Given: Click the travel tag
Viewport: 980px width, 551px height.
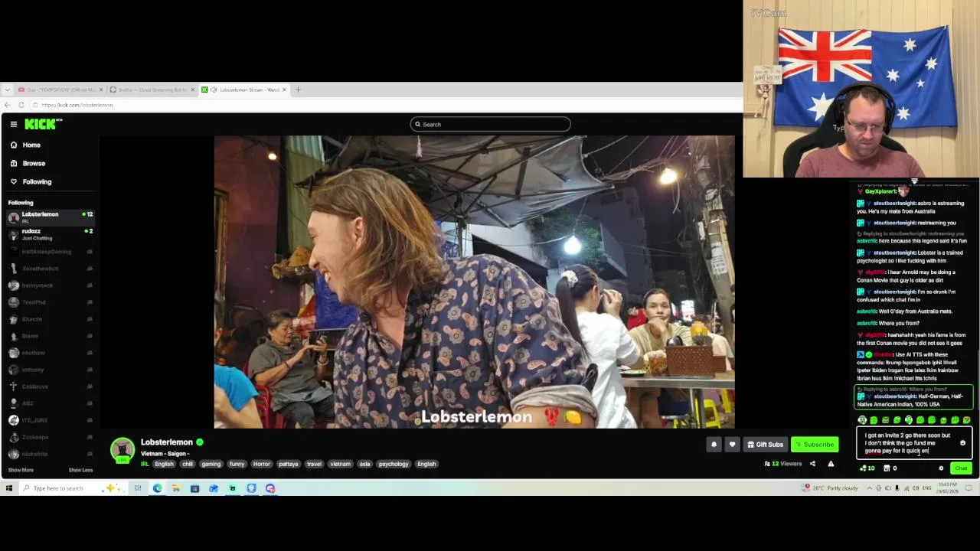Looking at the screenshot, I should 315,464.
